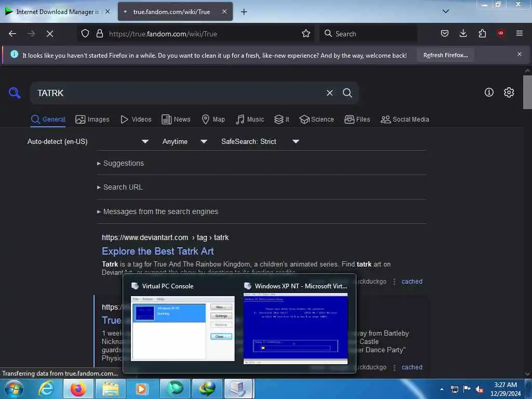Screen dimensions: 532x399
Task: Open the Anytime time-range dropdown
Action: (185, 141)
